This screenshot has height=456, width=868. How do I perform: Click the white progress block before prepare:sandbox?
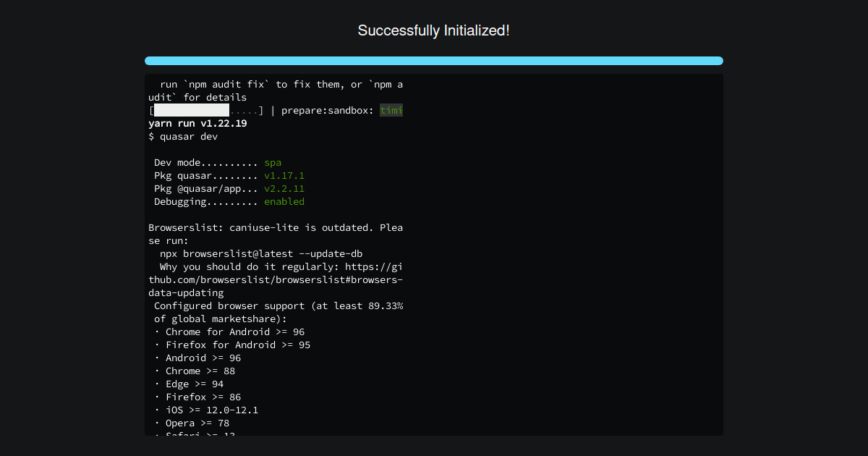click(192, 110)
